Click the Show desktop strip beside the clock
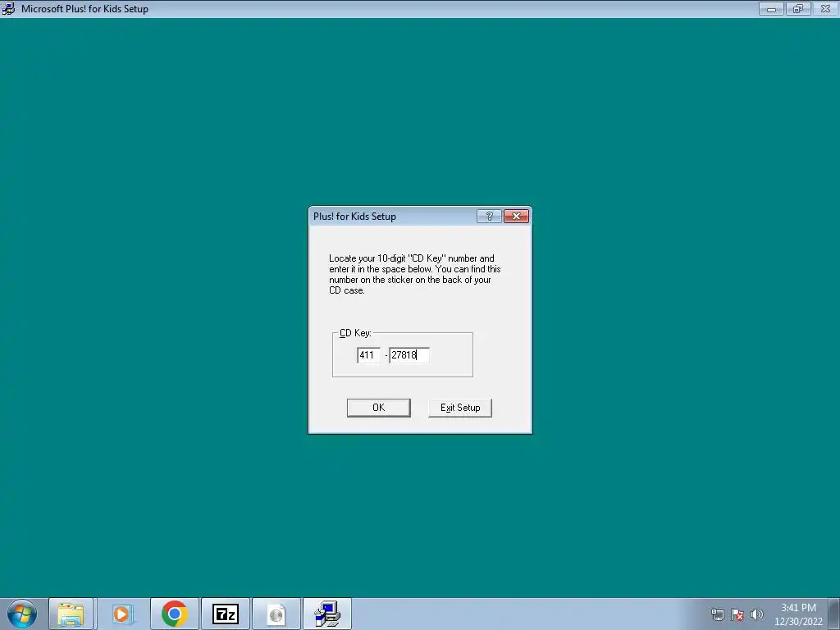The image size is (840, 630). pyautogui.click(x=834, y=614)
